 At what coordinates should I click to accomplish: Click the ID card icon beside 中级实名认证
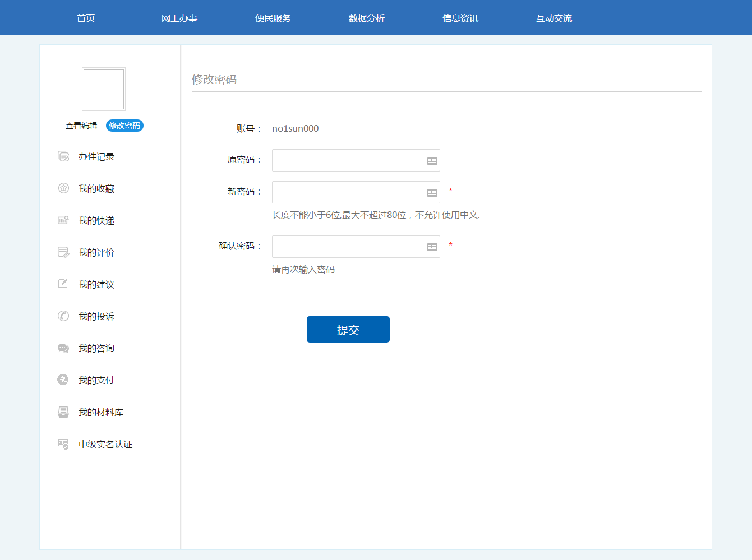click(x=63, y=444)
